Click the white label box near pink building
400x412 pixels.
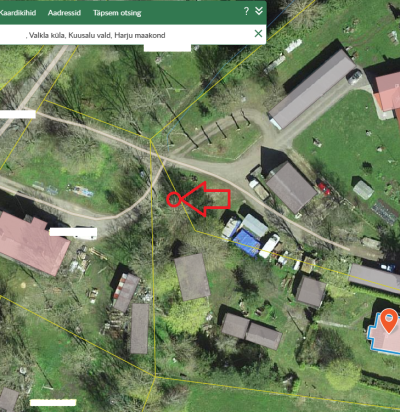[73, 233]
